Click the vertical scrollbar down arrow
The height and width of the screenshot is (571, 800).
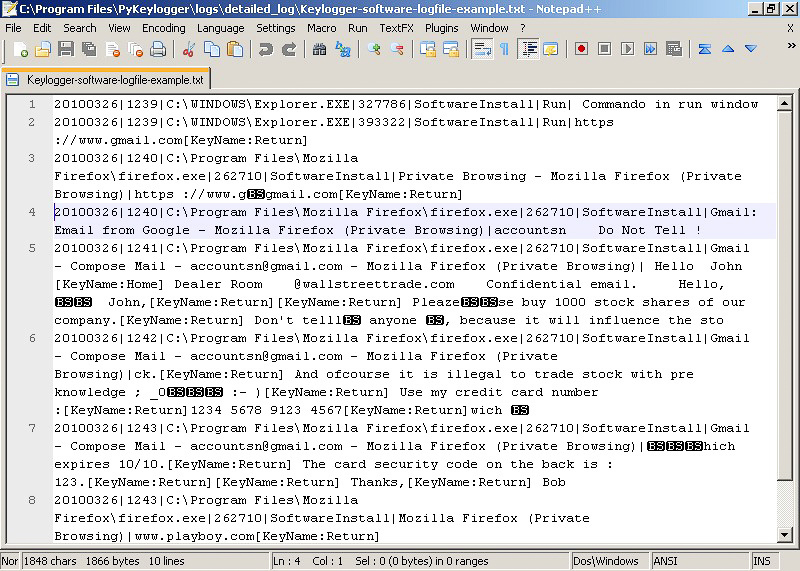(784, 535)
